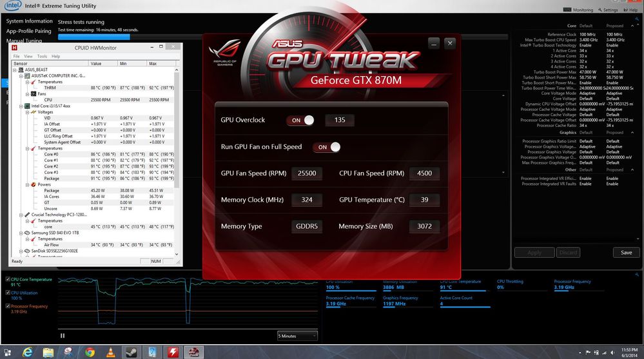Uncheck Processor Frequency graph checkbox
The width and height of the screenshot is (644, 359).
coord(8,306)
